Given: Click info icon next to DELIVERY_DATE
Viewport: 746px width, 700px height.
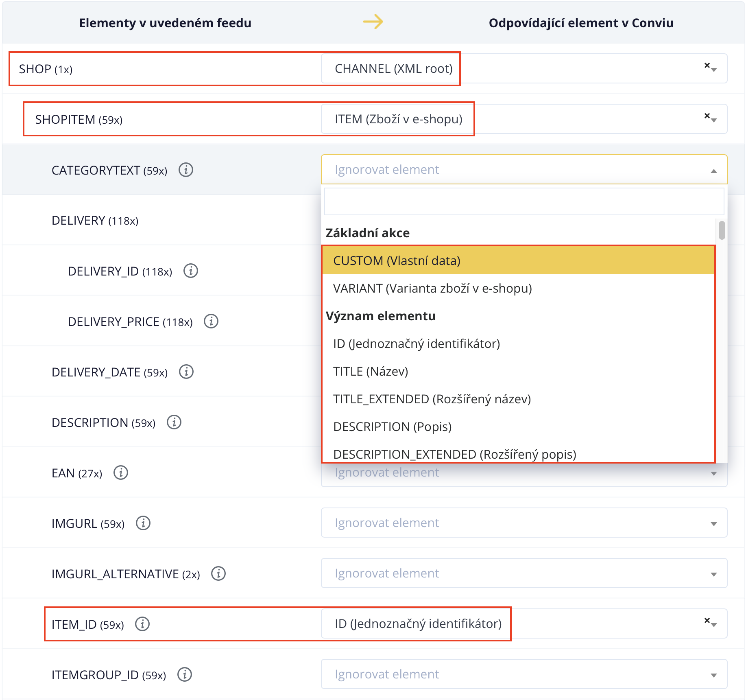Looking at the screenshot, I should (186, 372).
